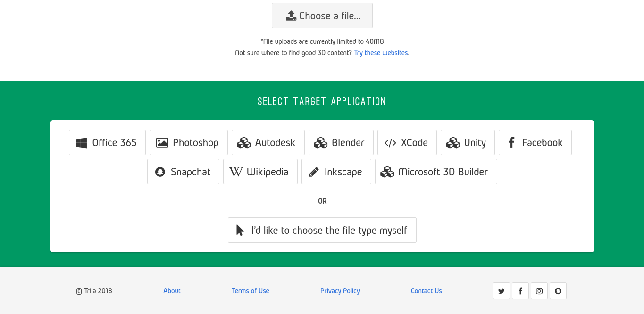644x314 pixels.
Task: Select Microsoft 3D Builder target
Action: (436, 172)
